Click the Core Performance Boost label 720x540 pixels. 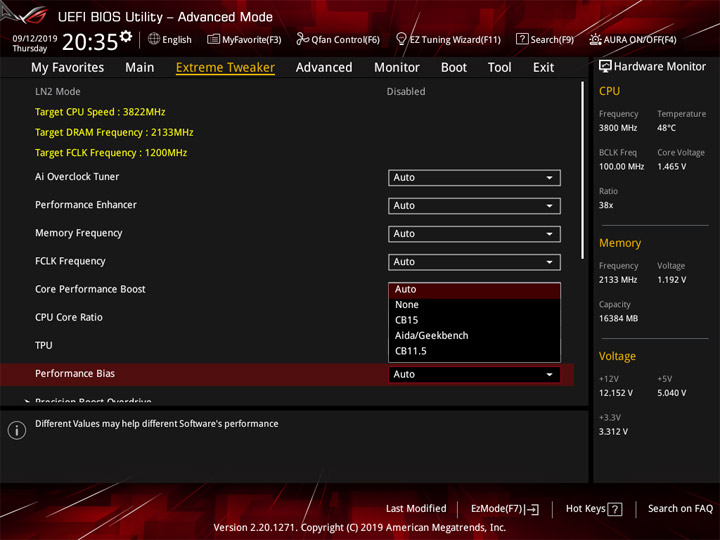[x=90, y=289]
